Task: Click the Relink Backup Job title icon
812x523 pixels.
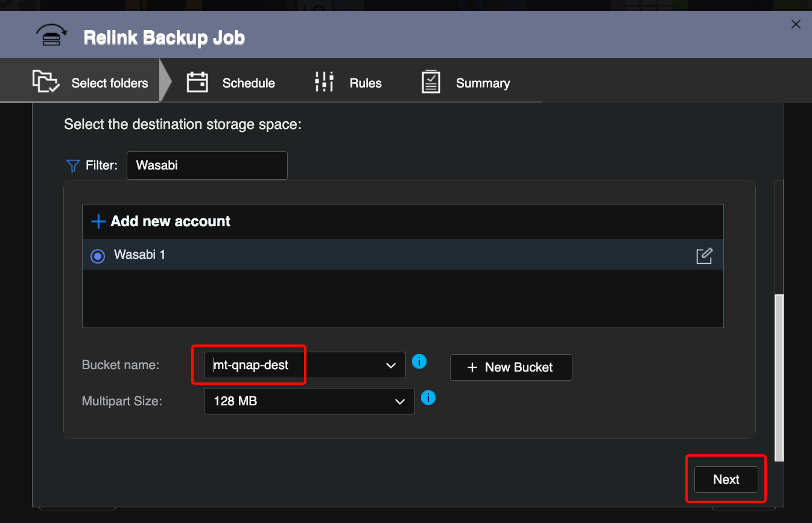Action: pos(52,36)
